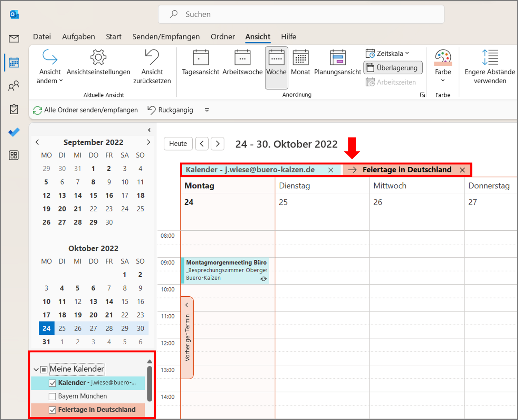This screenshot has height=420, width=518.
Task: Check Bayern München calendar checkbox
Action: [52, 397]
